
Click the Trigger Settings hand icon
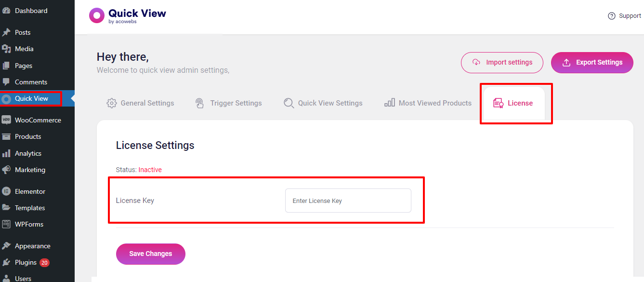click(199, 103)
